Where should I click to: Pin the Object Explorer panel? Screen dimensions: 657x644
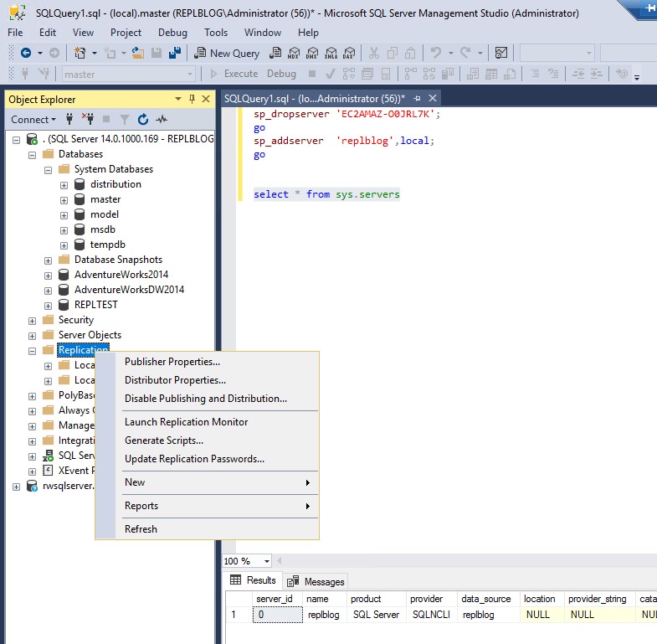pyautogui.click(x=192, y=99)
